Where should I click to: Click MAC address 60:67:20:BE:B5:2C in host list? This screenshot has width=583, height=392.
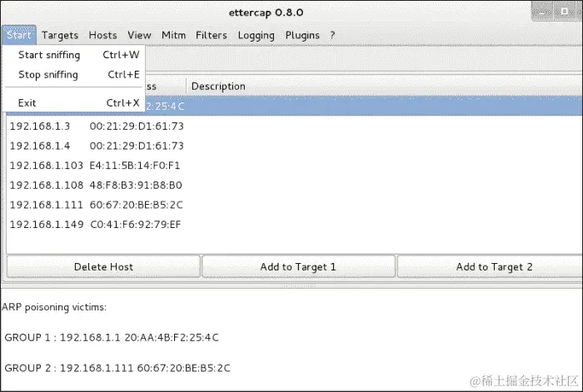tap(136, 205)
